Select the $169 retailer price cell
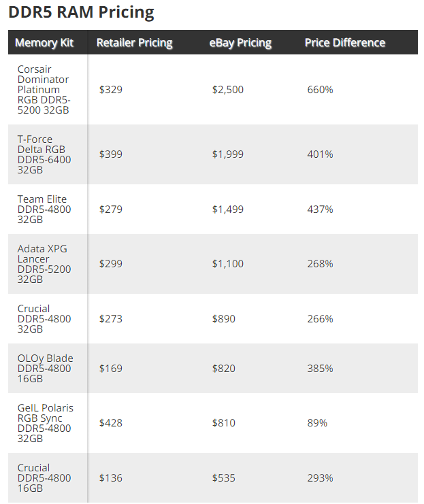 (x=111, y=369)
